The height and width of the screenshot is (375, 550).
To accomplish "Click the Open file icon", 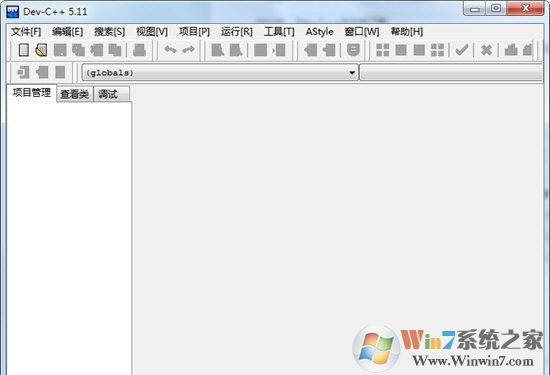I will (41, 50).
